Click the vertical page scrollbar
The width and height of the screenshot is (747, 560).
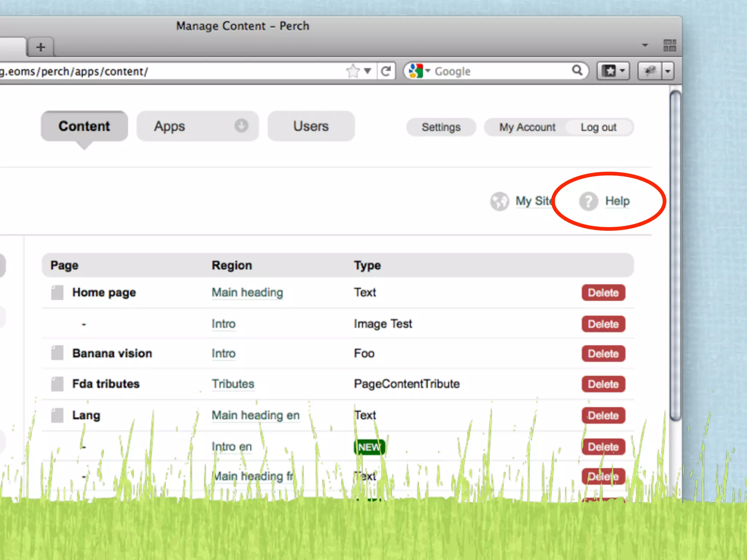click(676, 255)
